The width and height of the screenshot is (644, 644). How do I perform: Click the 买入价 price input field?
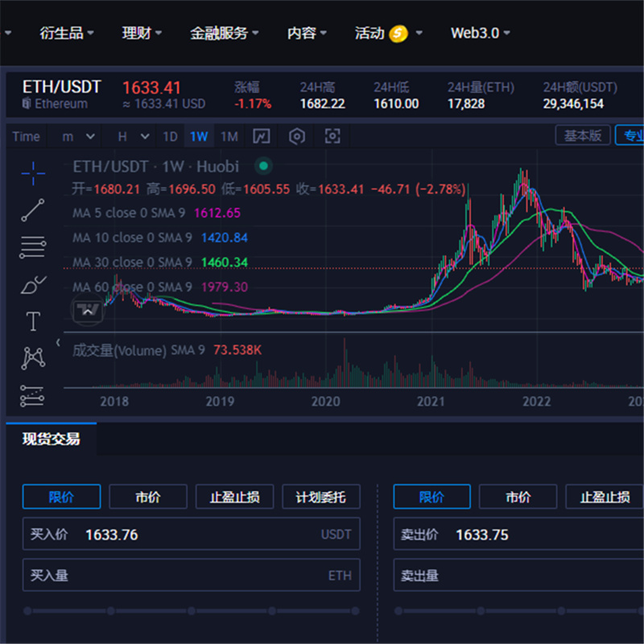tap(192, 534)
